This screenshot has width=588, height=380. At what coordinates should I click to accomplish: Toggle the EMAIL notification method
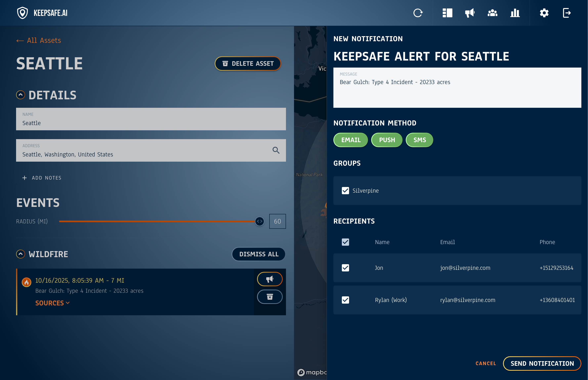[350, 140]
